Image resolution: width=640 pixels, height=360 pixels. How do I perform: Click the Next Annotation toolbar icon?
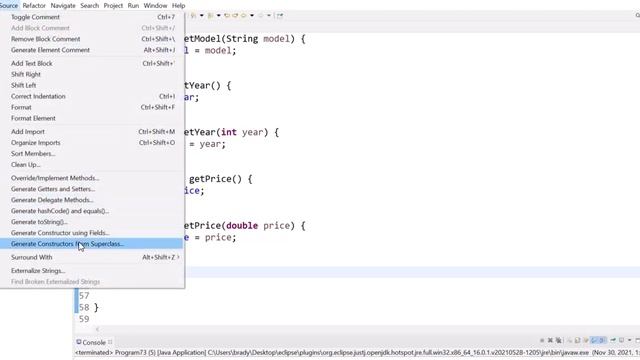(193, 16)
